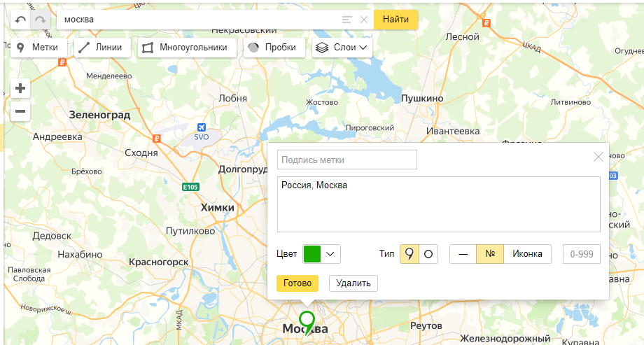Screen dimensions: 644x345
Task: Click the Литвиново village label
Action: pyautogui.click(x=570, y=102)
